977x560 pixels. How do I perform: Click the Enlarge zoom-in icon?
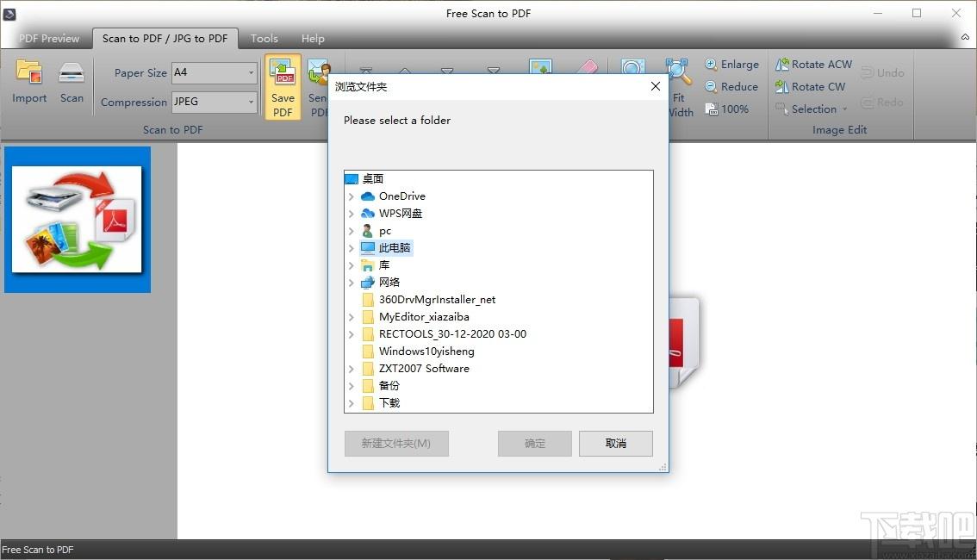711,64
